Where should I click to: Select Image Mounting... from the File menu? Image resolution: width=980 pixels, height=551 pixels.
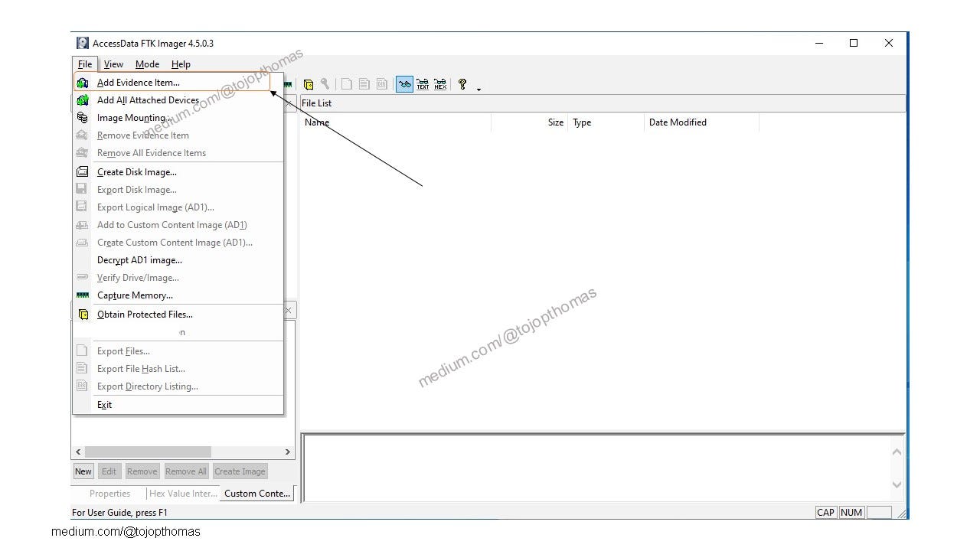coord(178,118)
